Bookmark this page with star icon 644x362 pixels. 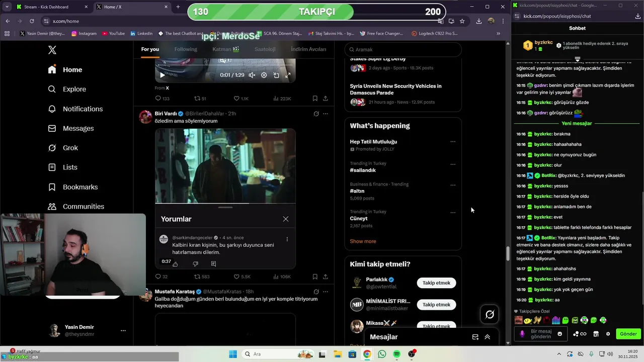[462, 21]
